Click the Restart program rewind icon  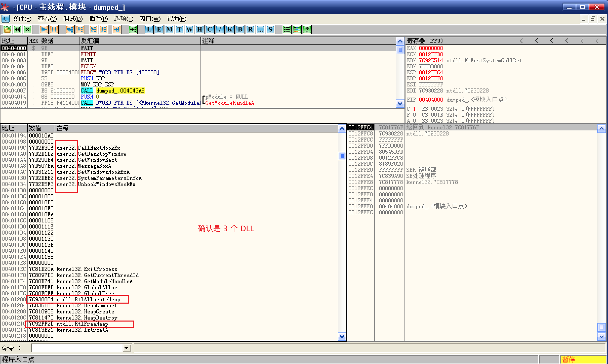tap(17, 30)
